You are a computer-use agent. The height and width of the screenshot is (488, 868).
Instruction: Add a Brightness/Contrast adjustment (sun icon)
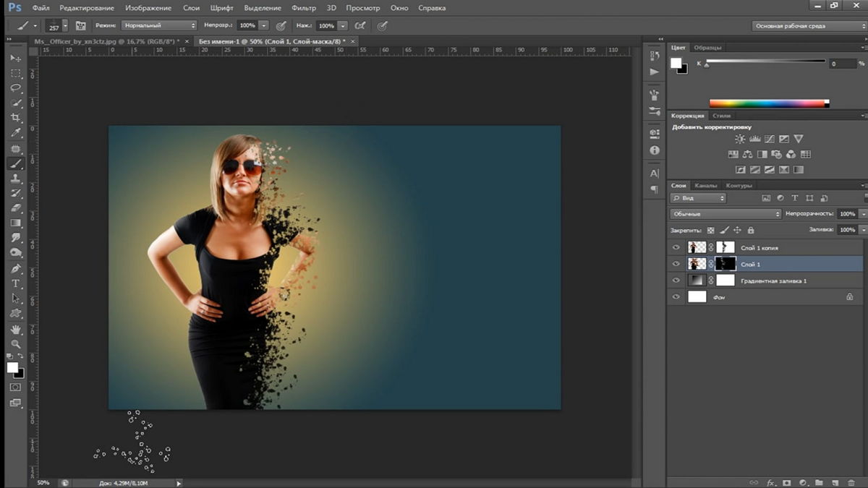(x=740, y=139)
